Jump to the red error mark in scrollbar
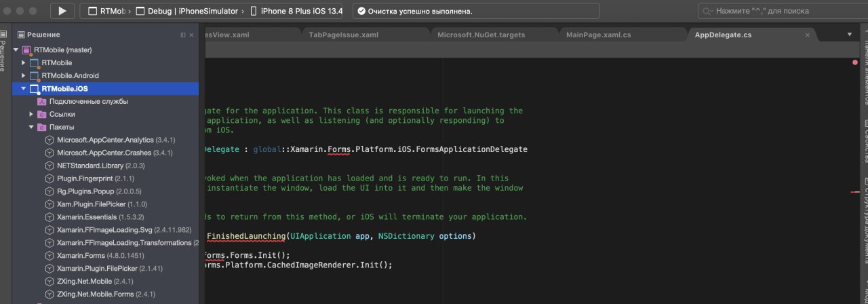This screenshot has width=868, height=304. pyautogui.click(x=854, y=192)
